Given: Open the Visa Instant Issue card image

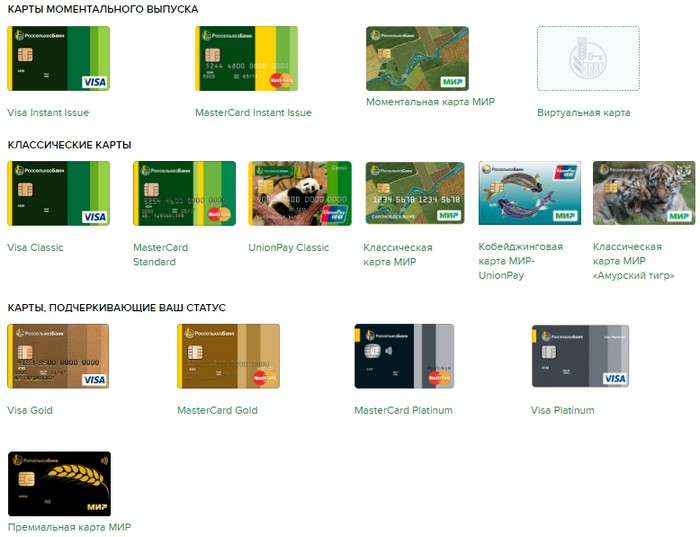Looking at the screenshot, I should click(58, 58).
